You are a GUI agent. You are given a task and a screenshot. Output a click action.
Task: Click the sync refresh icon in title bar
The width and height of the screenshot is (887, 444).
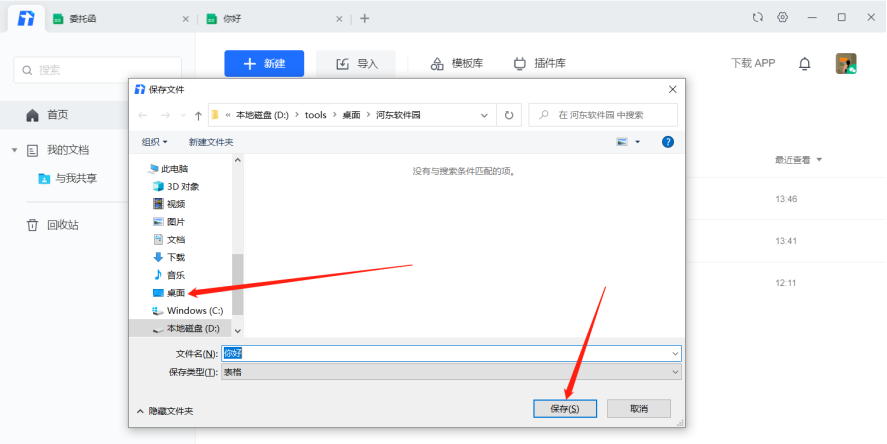(x=757, y=18)
